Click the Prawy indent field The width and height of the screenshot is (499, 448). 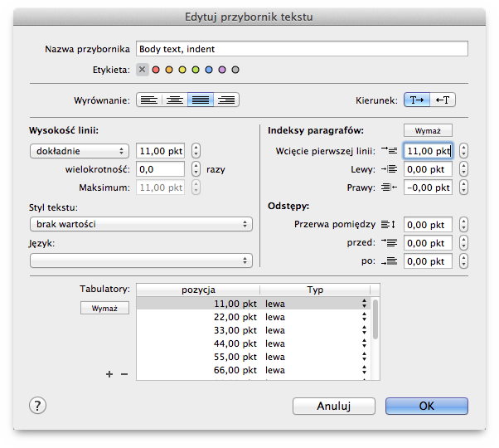428,187
